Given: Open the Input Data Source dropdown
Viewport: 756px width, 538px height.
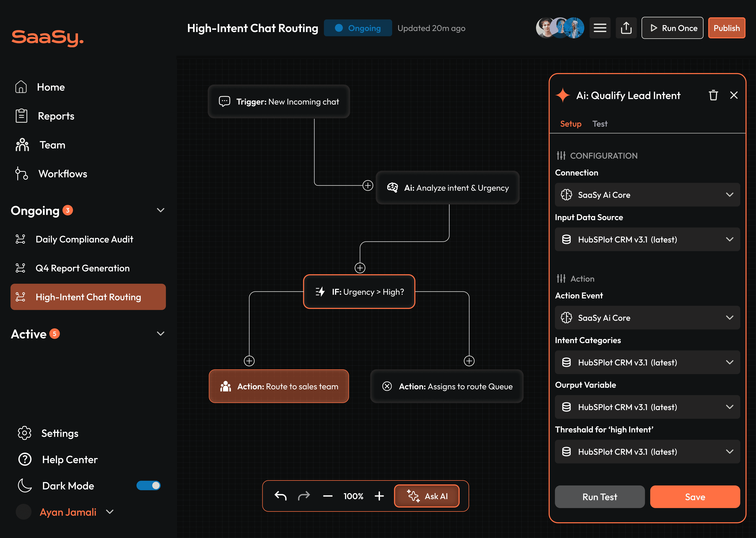Looking at the screenshot, I should (x=647, y=240).
